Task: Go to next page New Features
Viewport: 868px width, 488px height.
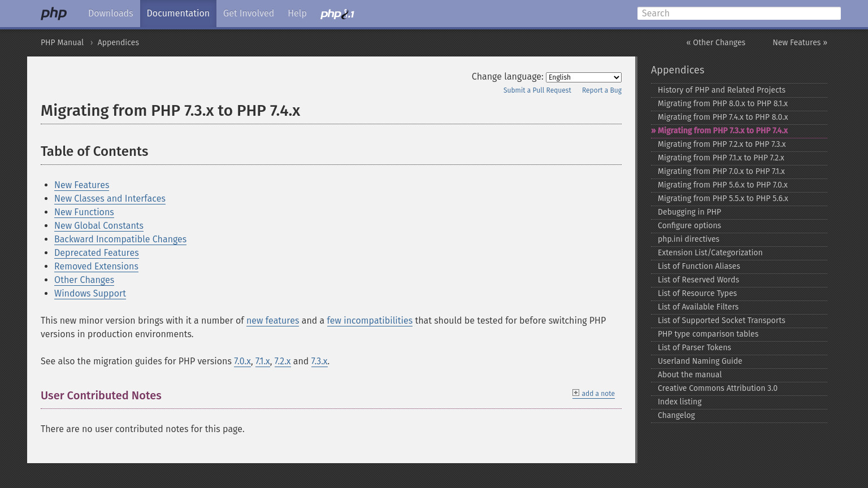Action: (800, 42)
